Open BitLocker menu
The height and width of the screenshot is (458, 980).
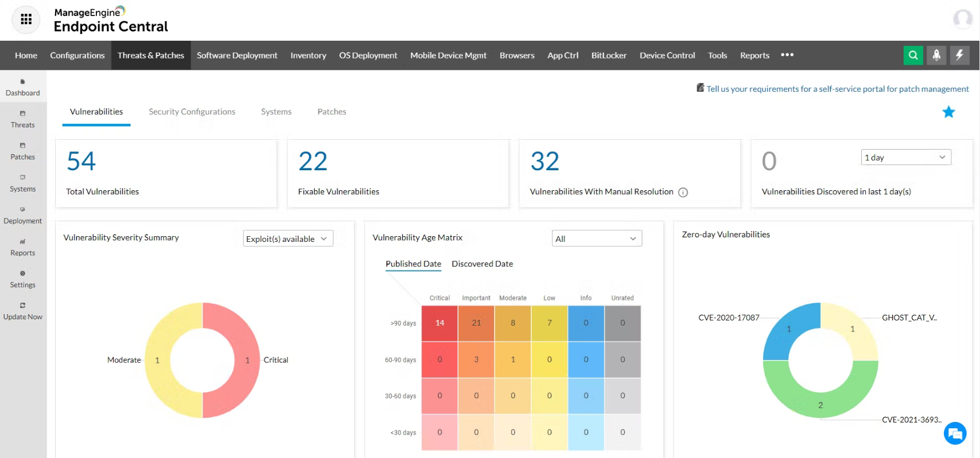[x=609, y=55]
